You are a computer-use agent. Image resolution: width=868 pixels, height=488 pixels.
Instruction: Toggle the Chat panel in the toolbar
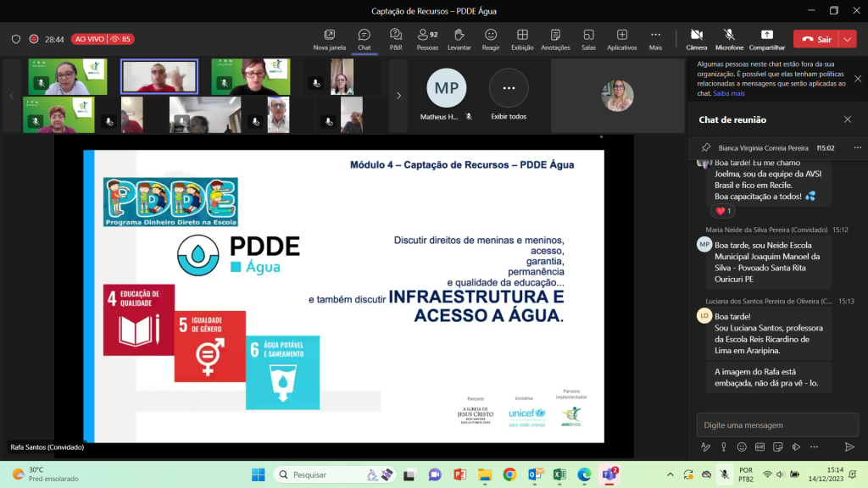pos(364,39)
